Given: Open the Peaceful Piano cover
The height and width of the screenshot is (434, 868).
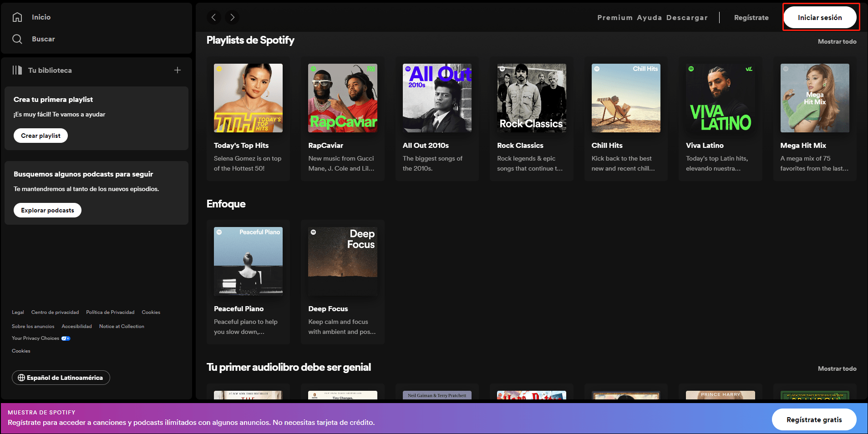Looking at the screenshot, I should coord(248,261).
